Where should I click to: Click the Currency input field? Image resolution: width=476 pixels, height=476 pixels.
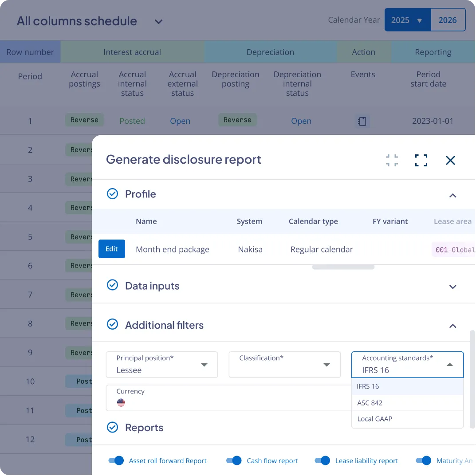click(x=228, y=398)
